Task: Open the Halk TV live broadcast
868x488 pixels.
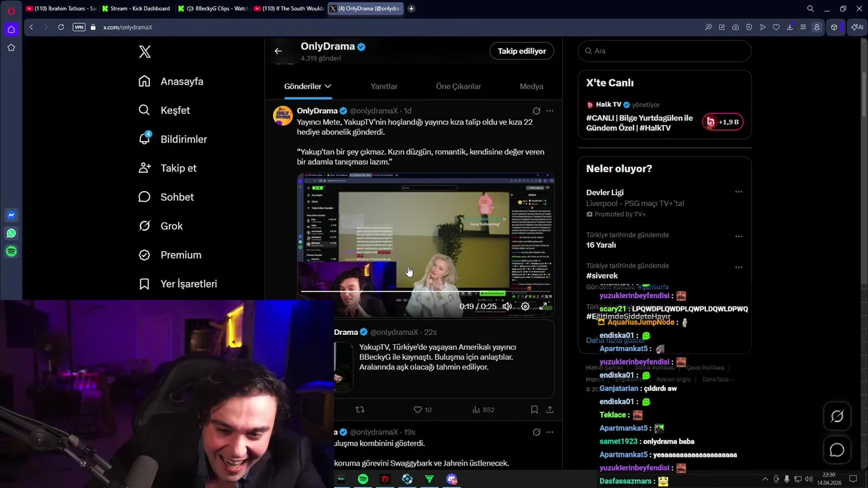Action: coord(640,123)
